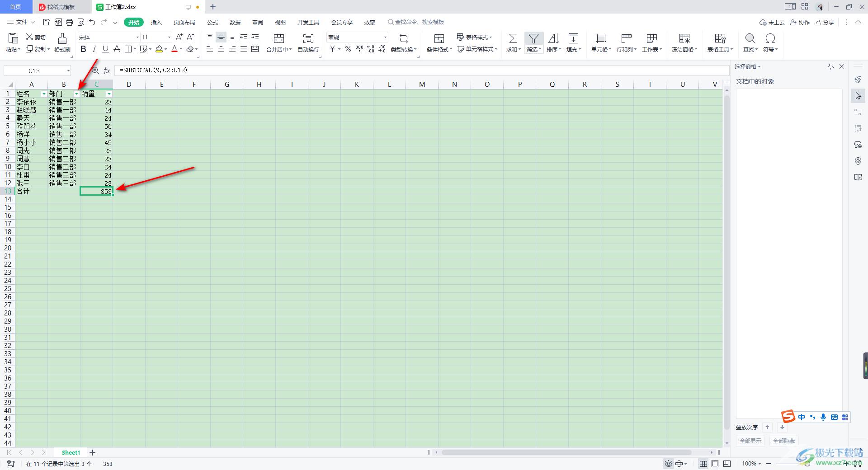Click the Symbol (符号) omega icon

tap(770, 38)
